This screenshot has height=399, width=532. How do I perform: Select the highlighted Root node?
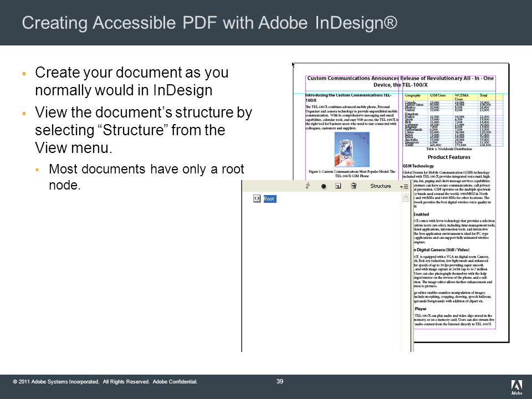270,199
